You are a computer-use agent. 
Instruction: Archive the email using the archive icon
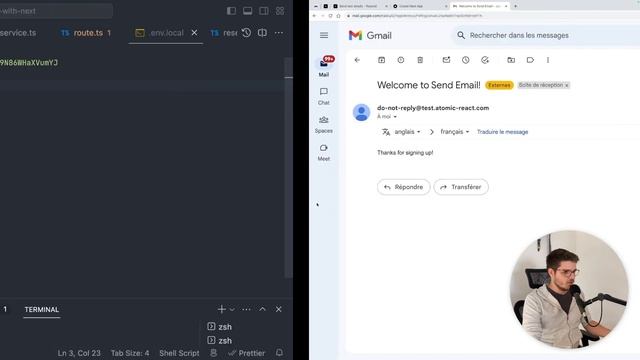(382, 60)
